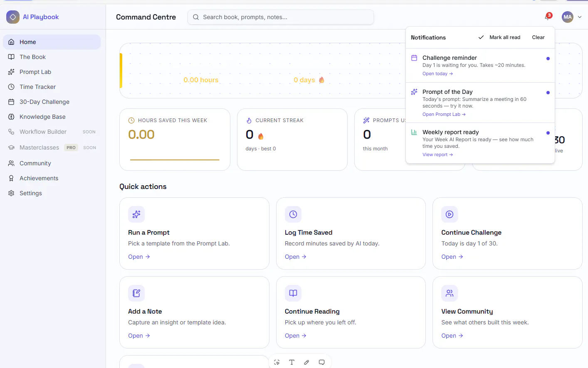This screenshot has height=368, width=588.
Task: Click the sparkle icon in Prompt of the Day
Action: click(414, 92)
